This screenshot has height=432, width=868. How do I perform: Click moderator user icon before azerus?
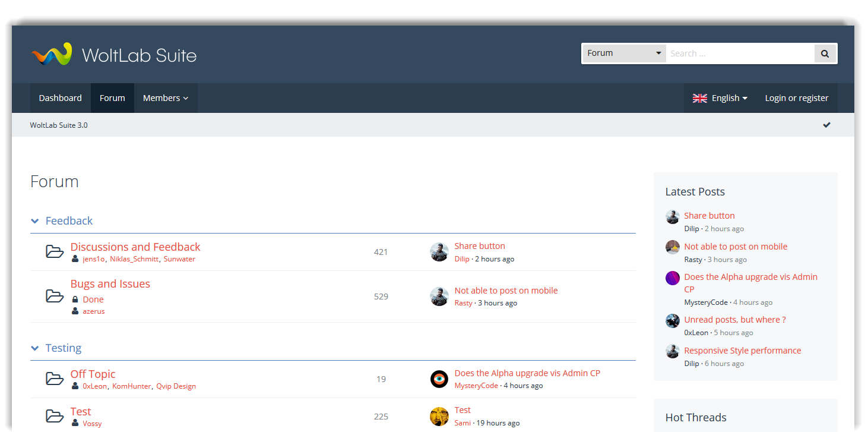pyautogui.click(x=75, y=311)
